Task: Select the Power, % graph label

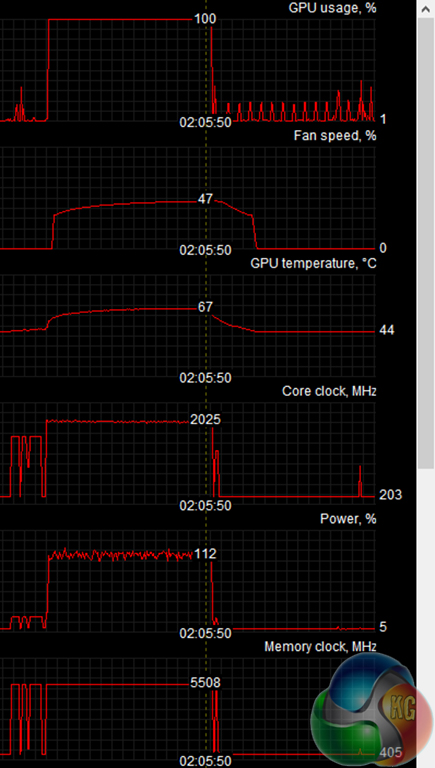Action: coord(348,518)
